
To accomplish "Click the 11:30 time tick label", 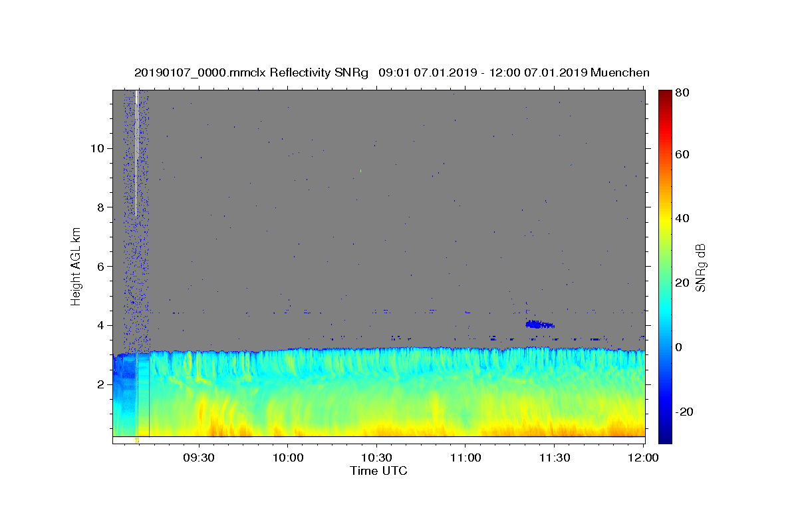I will (x=554, y=458).
